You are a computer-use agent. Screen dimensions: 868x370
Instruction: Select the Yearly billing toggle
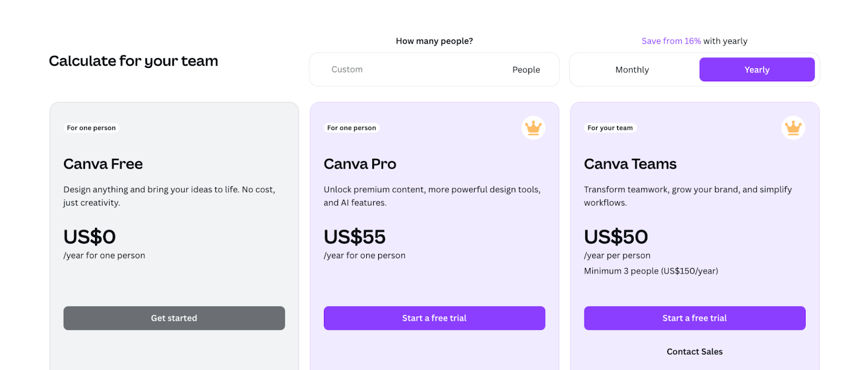[x=757, y=69]
